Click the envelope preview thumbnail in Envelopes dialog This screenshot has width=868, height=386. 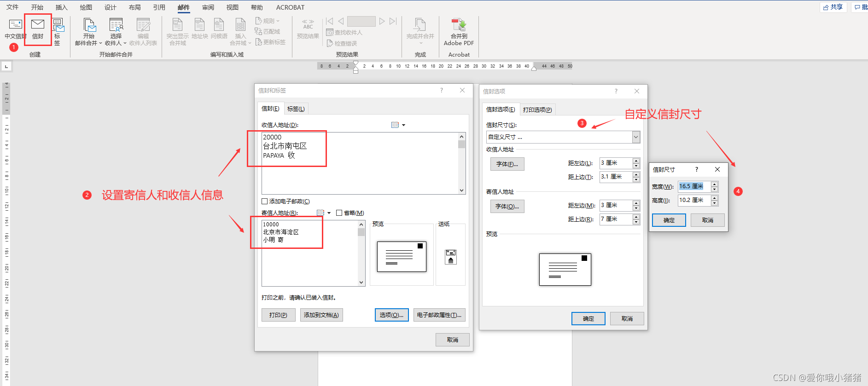coord(402,257)
